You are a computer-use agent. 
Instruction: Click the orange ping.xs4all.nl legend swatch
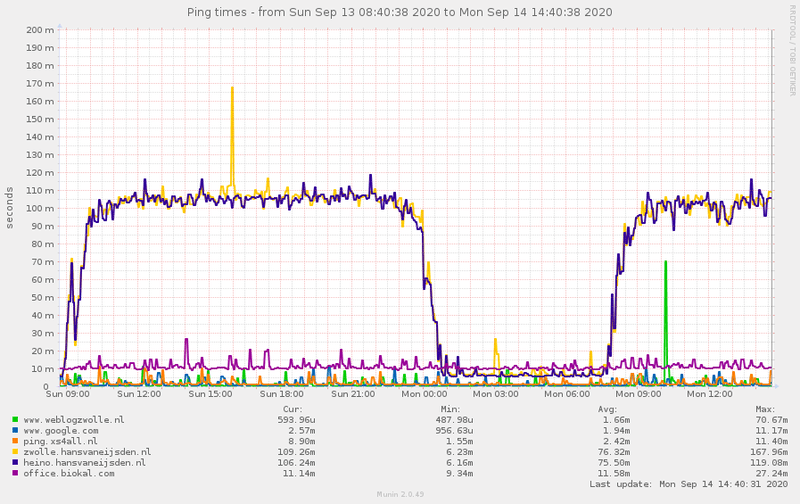(15, 441)
